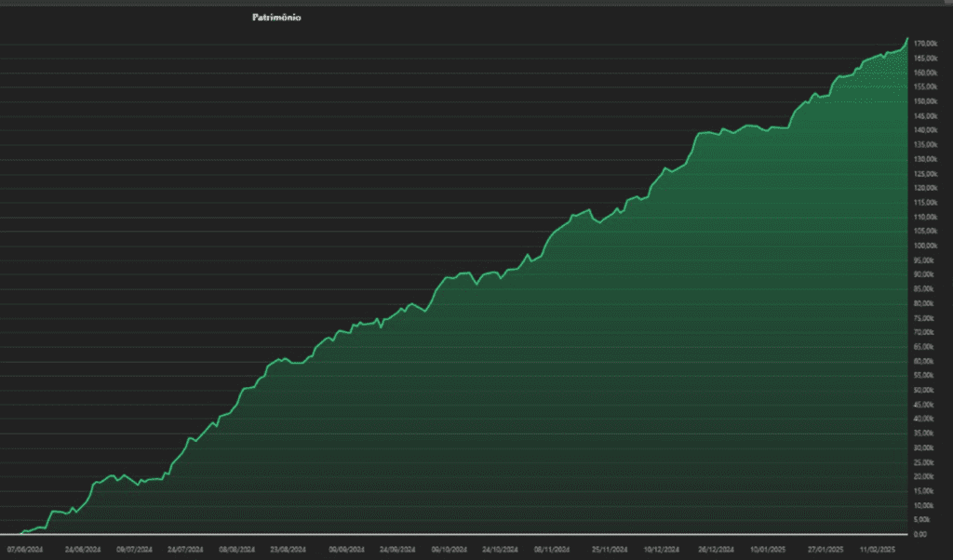Click the 09/10/2024 x-axis label
Screen dimensions: 953x560
point(452,550)
